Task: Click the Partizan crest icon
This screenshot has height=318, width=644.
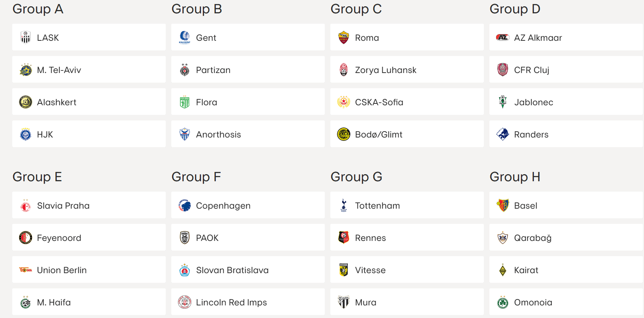Action: coord(184,70)
